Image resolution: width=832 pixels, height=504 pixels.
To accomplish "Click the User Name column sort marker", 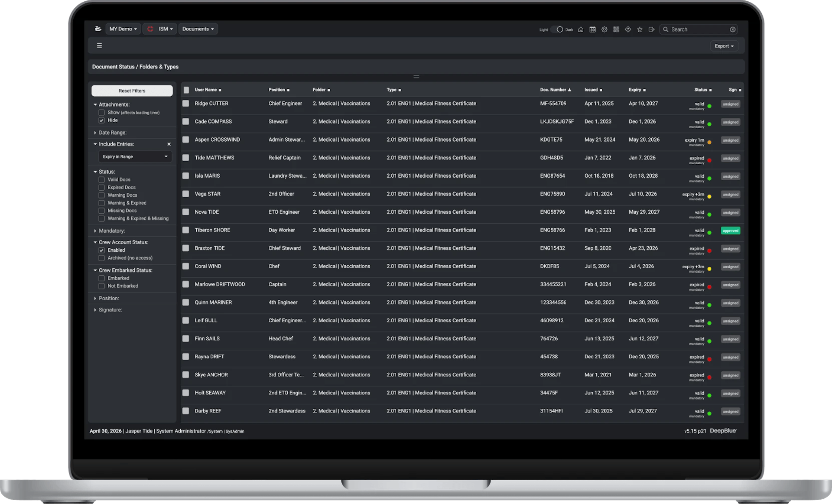I will pyautogui.click(x=220, y=90).
